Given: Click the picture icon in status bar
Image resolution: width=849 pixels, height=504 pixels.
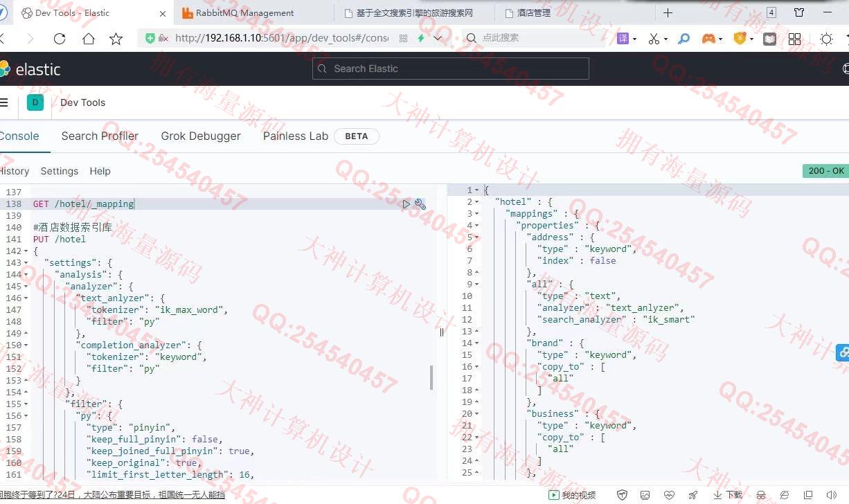Looking at the screenshot, I should pyautogui.click(x=645, y=495).
